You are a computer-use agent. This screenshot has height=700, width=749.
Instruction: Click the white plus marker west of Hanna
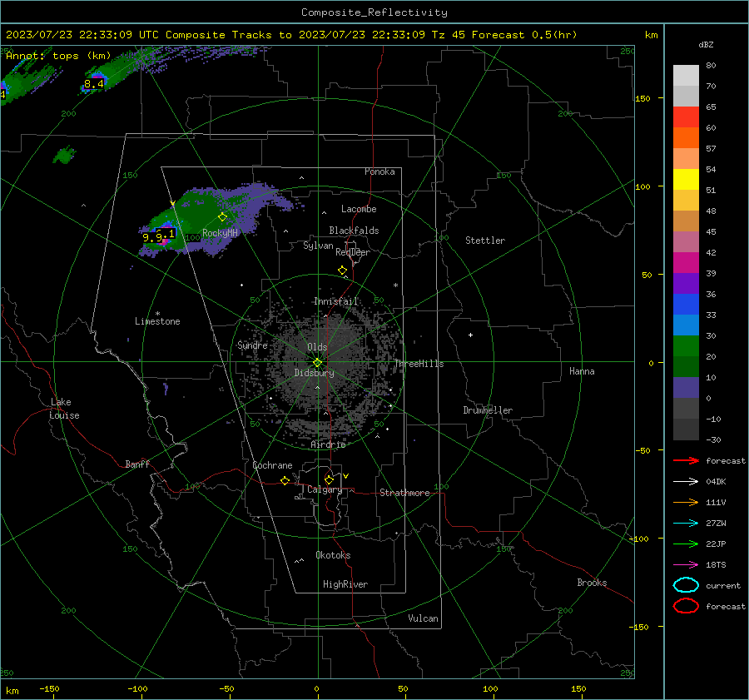click(x=470, y=335)
